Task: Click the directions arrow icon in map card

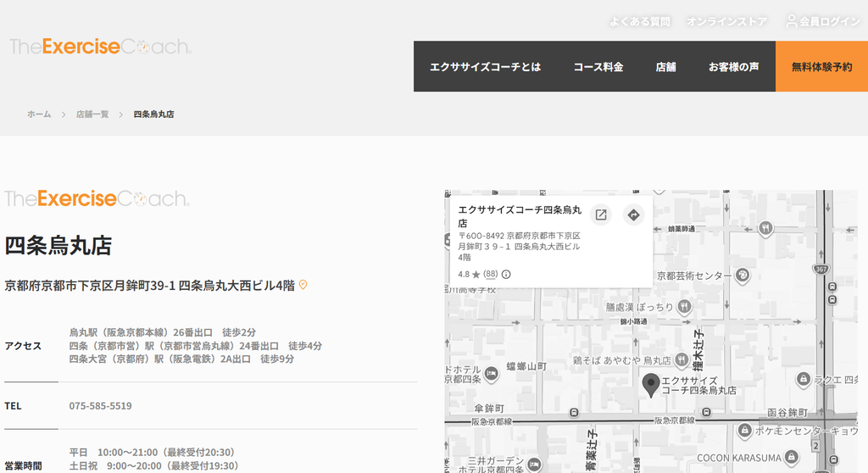Action: pos(634,215)
